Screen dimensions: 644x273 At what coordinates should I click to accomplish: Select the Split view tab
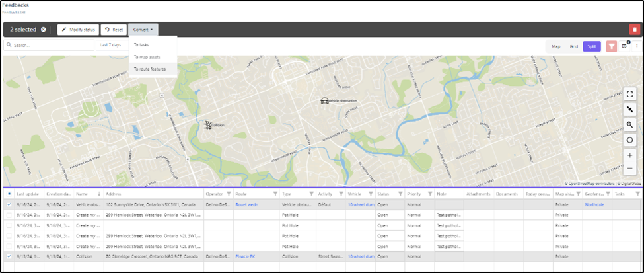[591, 46]
